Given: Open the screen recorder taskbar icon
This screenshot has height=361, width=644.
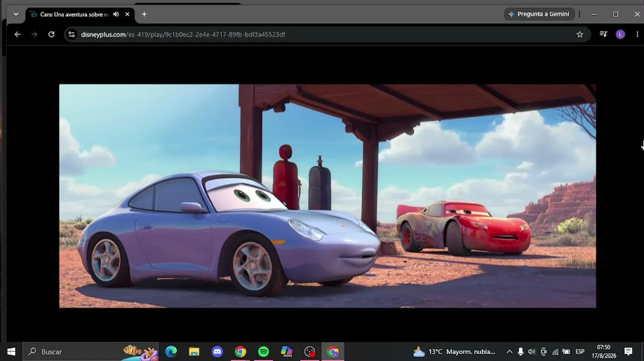Looking at the screenshot, I should click(x=310, y=351).
